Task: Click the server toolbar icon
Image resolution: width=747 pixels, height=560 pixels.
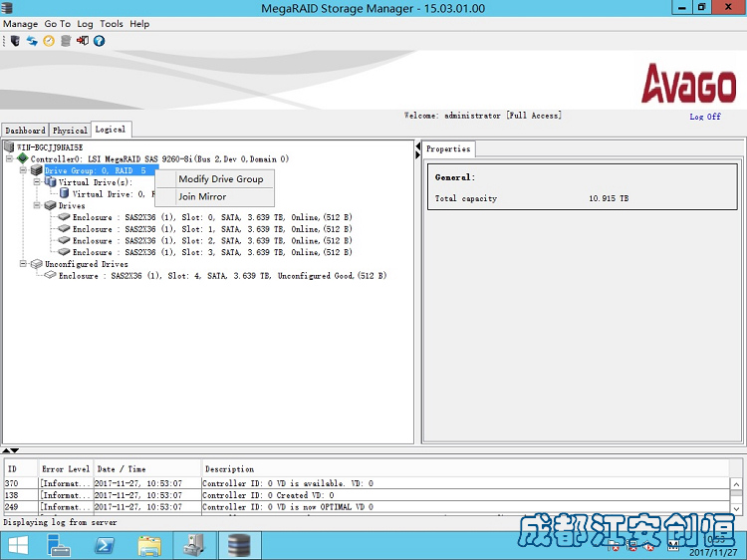Action: [15, 41]
